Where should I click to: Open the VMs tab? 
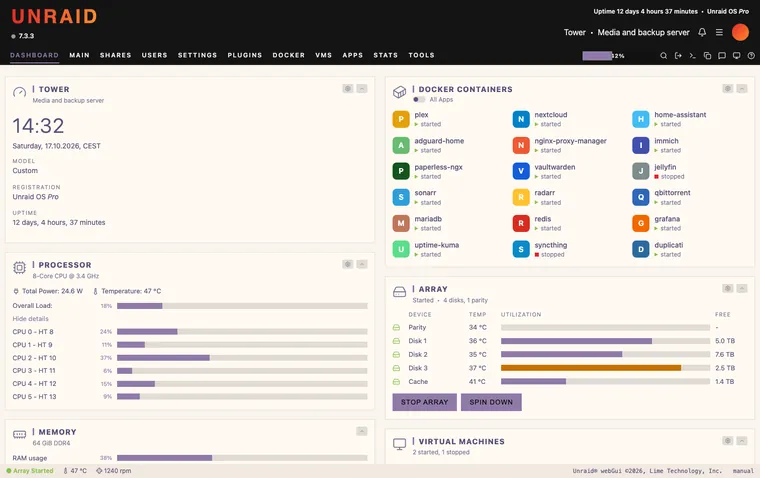324,55
